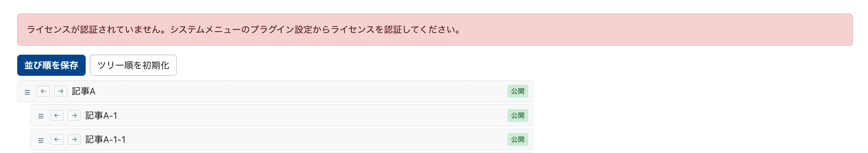Select the 記事A-1 tree item

point(101,115)
